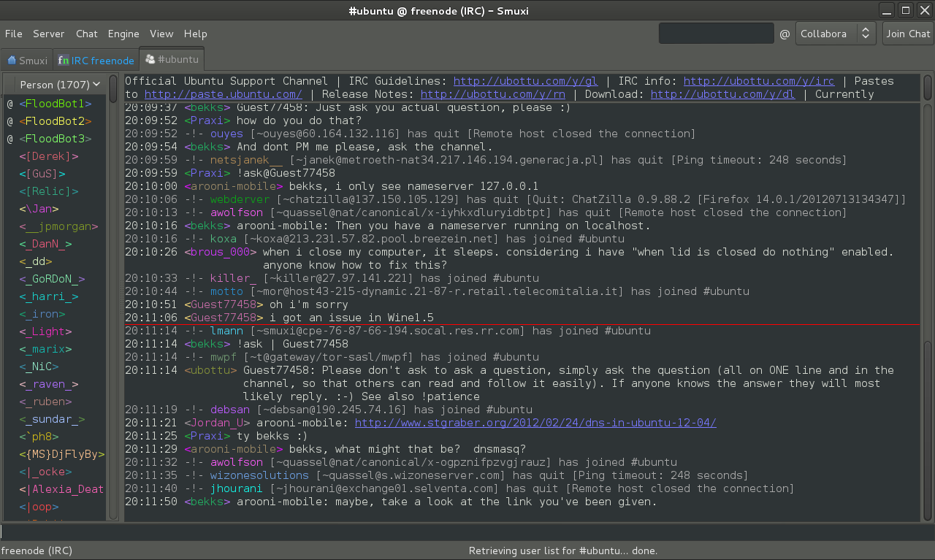
Task: Click the Smuxi tab home icon
Action: pyautogui.click(x=12, y=61)
